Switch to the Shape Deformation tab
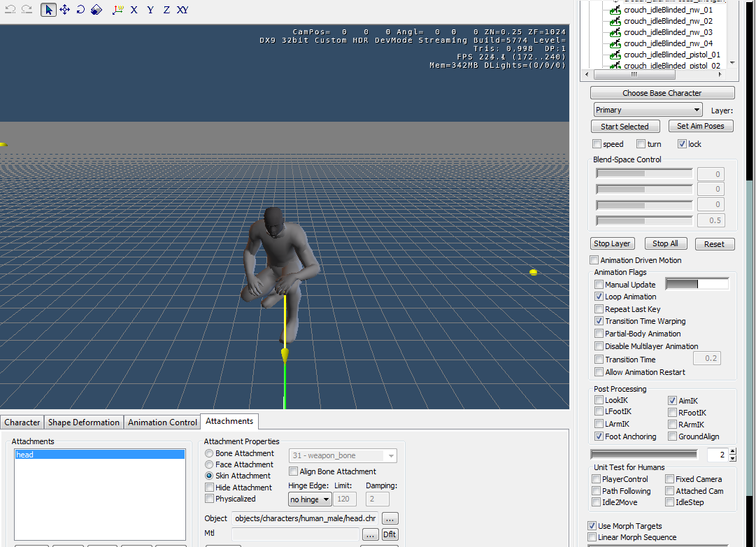 83,422
